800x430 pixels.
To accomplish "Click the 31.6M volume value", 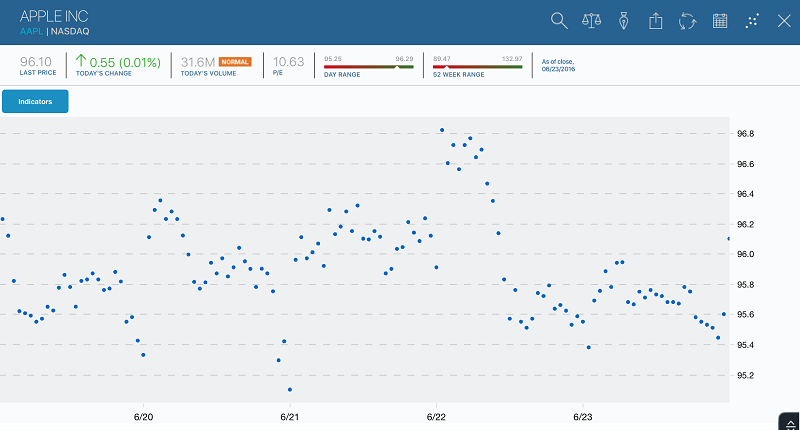I will (x=198, y=62).
